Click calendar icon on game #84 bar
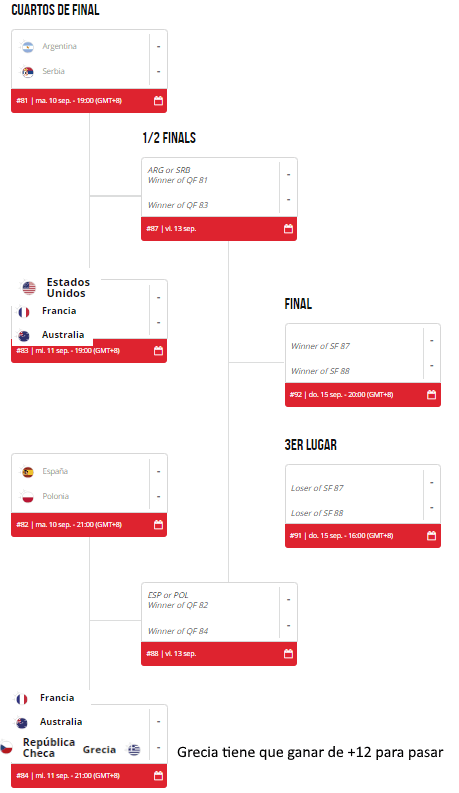The height and width of the screenshot is (793, 459). [x=158, y=775]
